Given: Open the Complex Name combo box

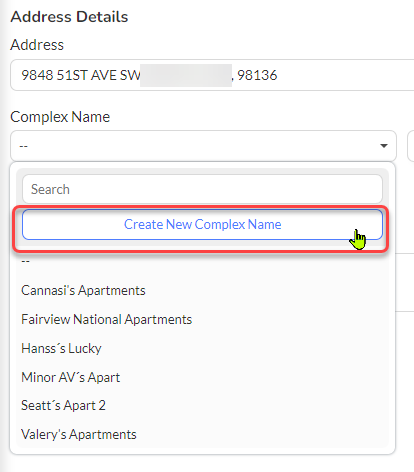Looking at the screenshot, I should pos(203,146).
